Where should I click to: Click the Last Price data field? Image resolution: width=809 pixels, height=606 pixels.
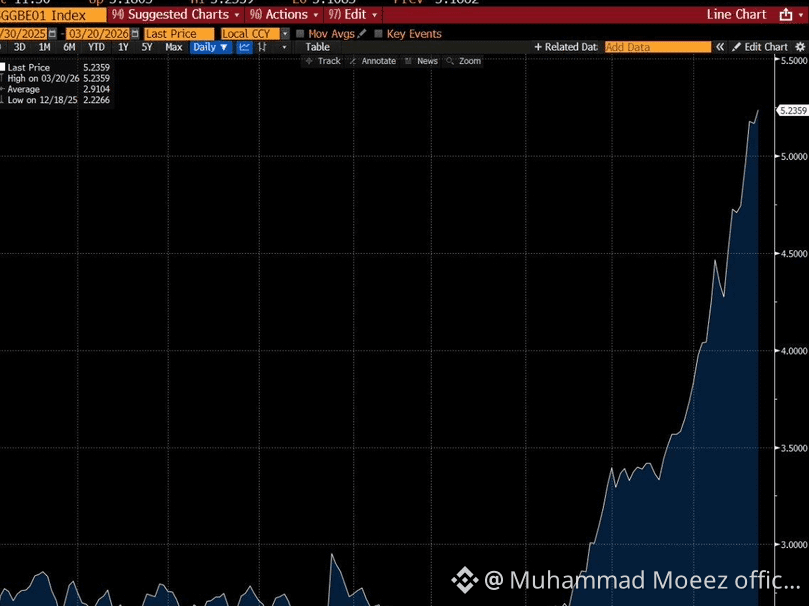179,34
